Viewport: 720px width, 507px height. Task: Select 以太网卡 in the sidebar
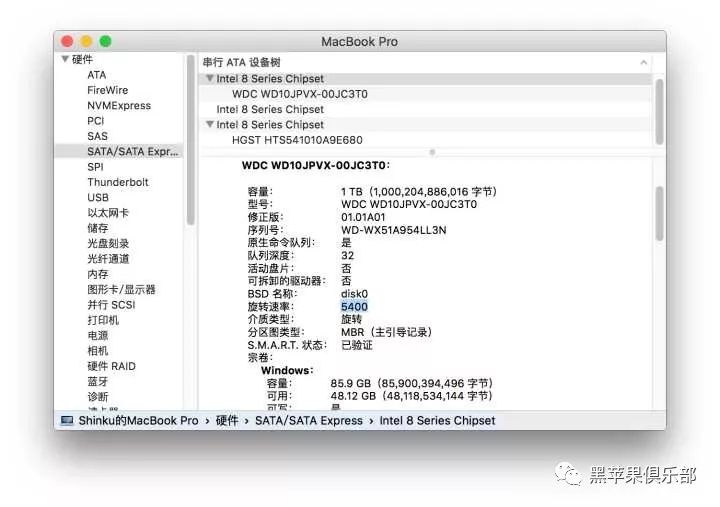[x=108, y=213]
